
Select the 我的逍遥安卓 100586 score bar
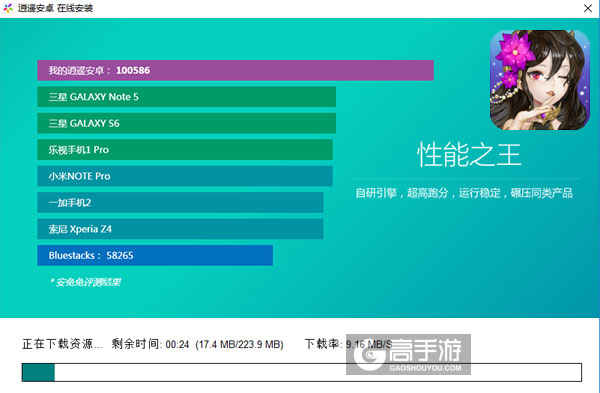[235, 70]
